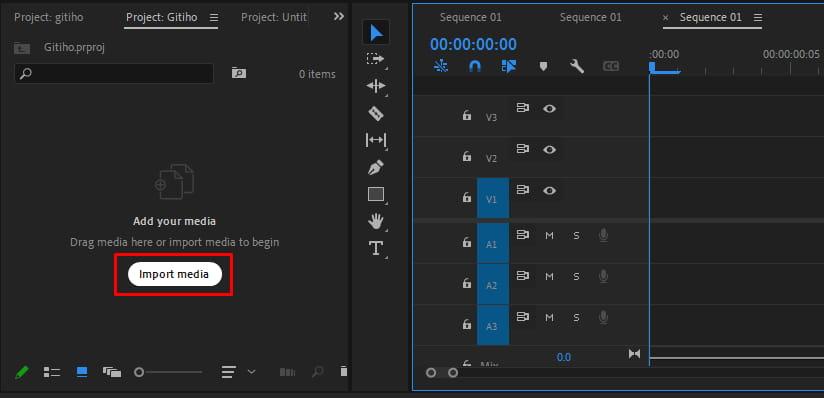Image resolution: width=824 pixels, height=398 pixels.
Task: Add Marker in timeline header
Action: (543, 66)
